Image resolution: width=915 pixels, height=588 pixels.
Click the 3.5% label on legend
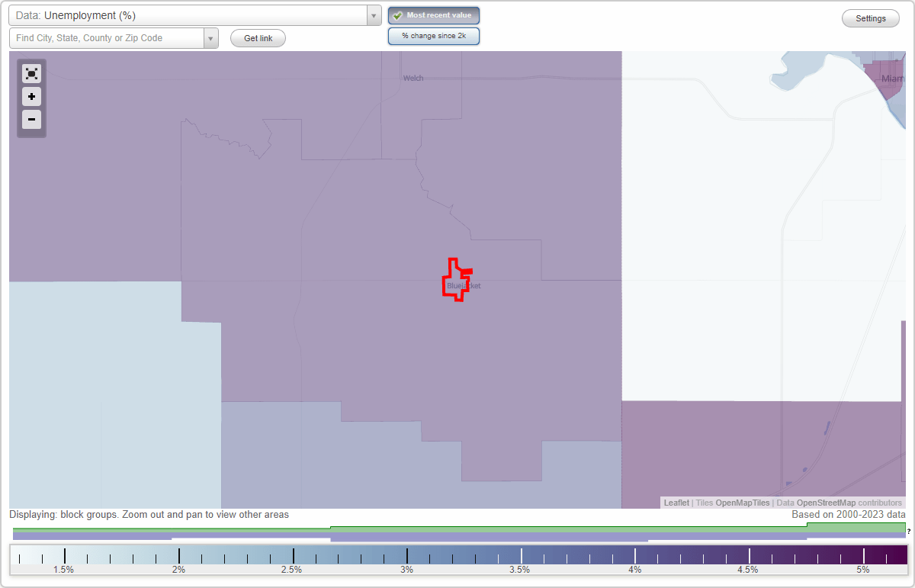(x=520, y=570)
